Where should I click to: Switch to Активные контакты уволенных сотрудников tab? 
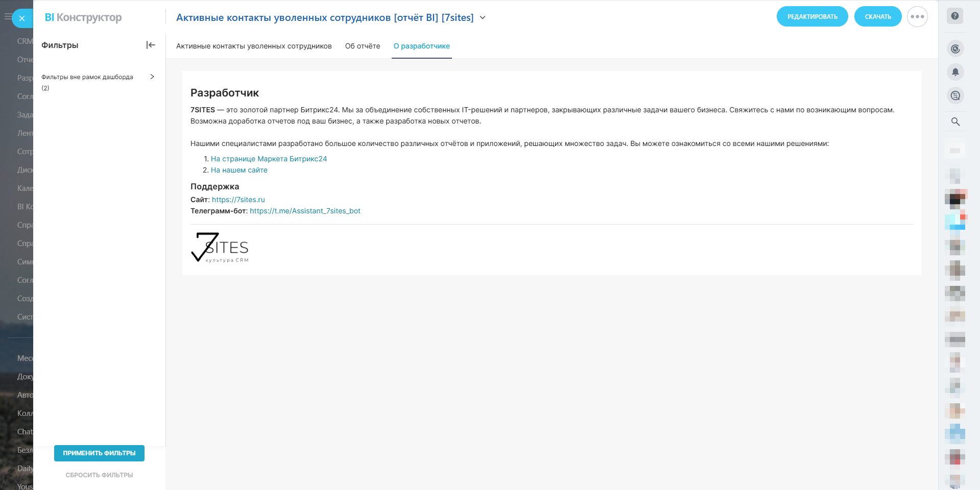point(254,46)
